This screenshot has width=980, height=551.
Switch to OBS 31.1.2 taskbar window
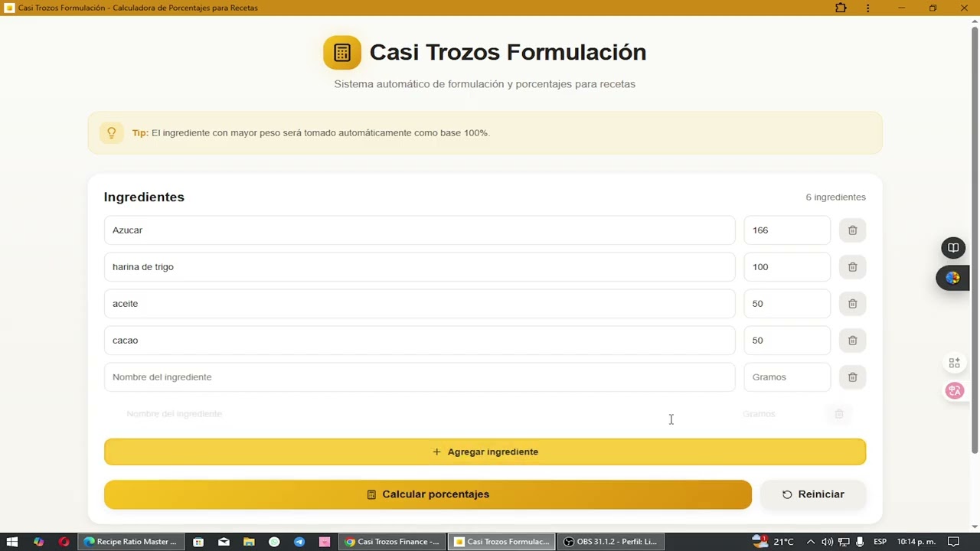[611, 542]
